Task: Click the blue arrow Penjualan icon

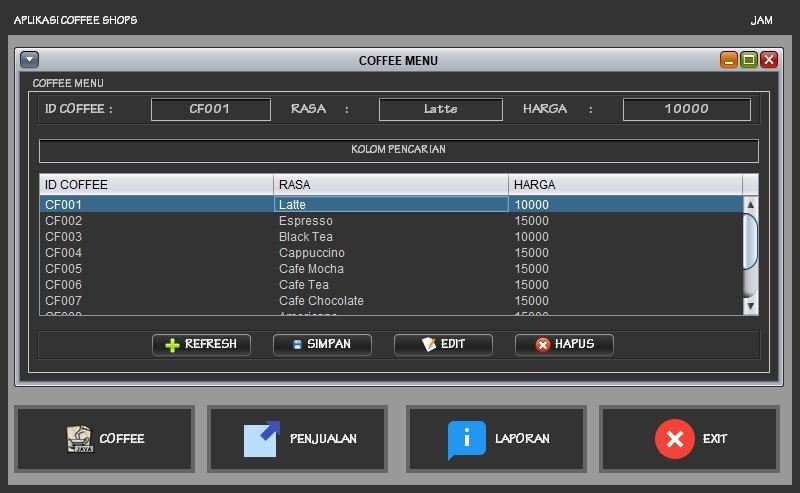Action: [x=262, y=439]
